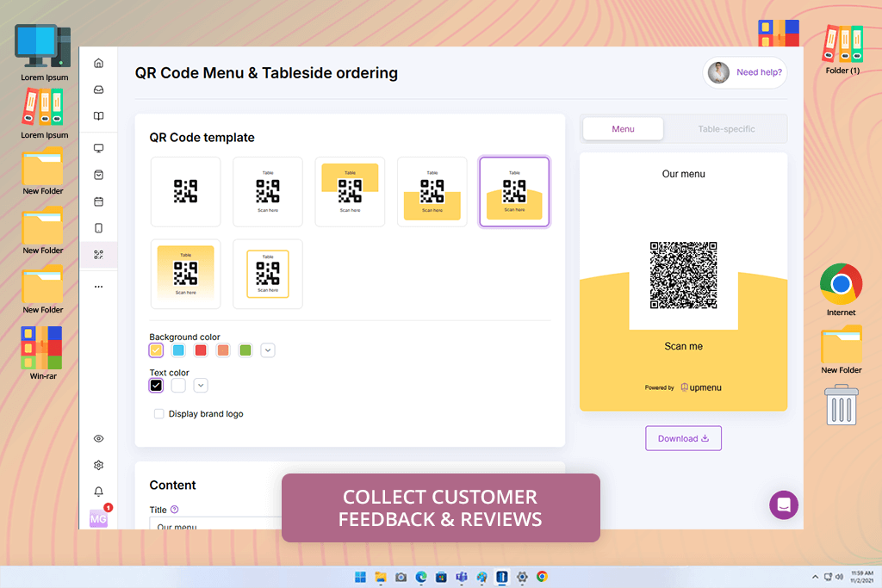Choose the template with a yellow top block
Image resolution: width=882 pixels, height=588 pixels.
pos(350,192)
